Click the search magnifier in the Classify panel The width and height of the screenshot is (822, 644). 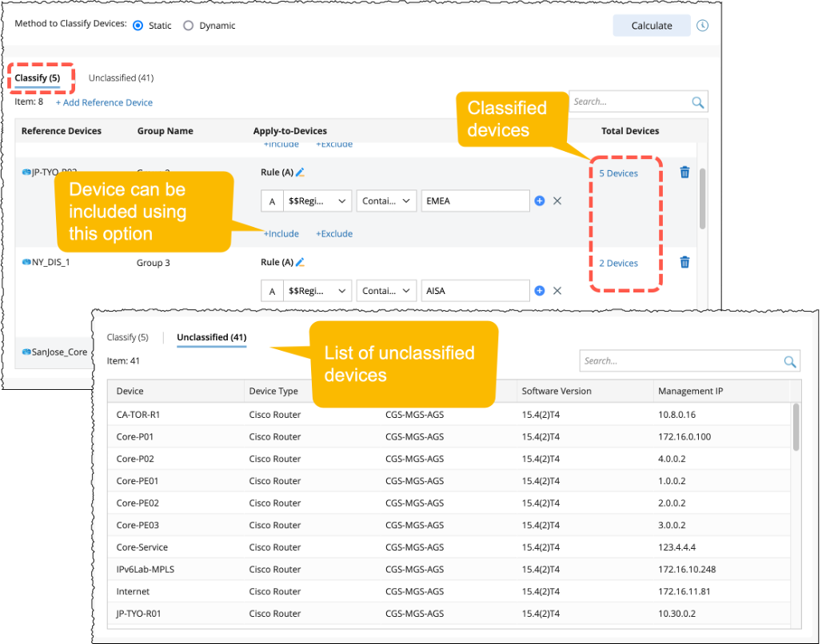coord(697,102)
